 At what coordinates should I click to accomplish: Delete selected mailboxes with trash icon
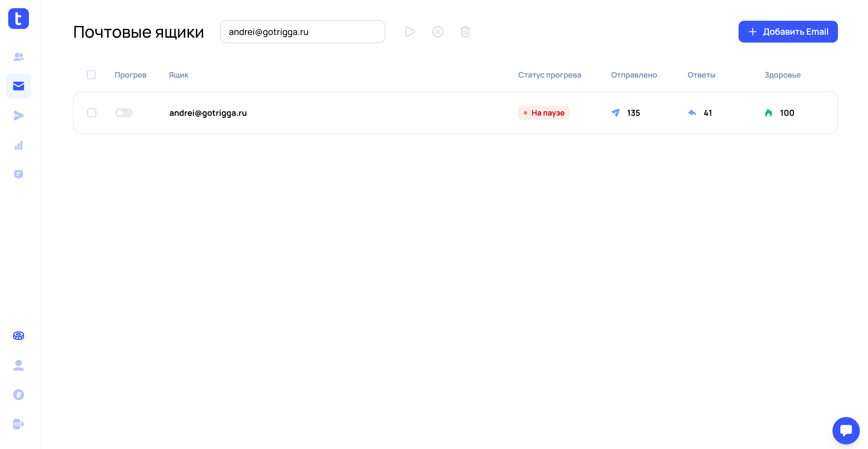tap(465, 32)
